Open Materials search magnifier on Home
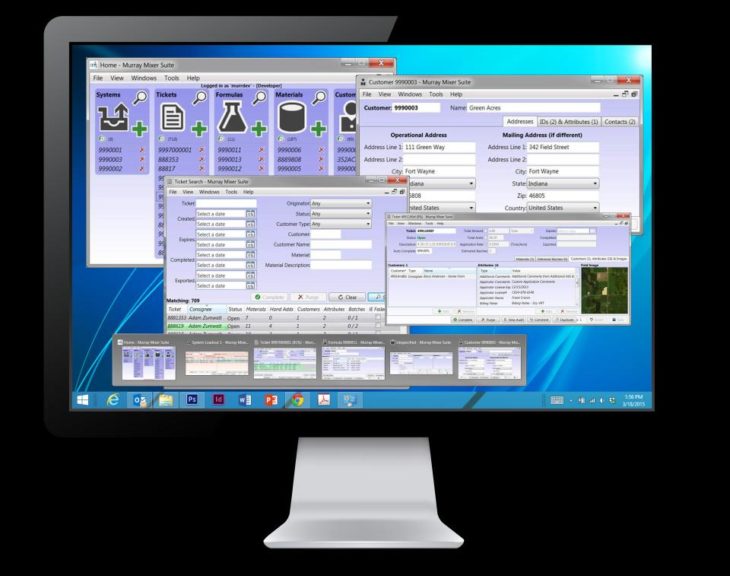 (319, 97)
